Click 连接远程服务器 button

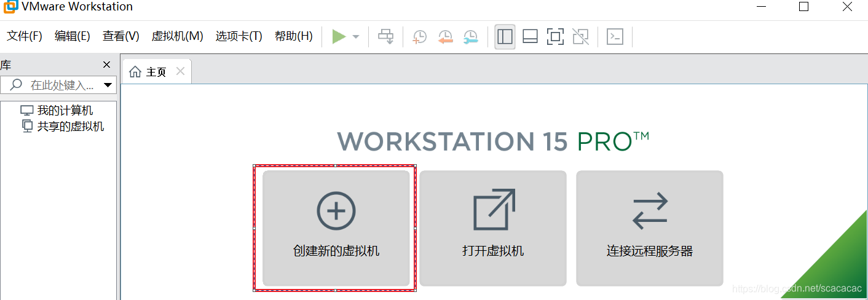click(649, 228)
